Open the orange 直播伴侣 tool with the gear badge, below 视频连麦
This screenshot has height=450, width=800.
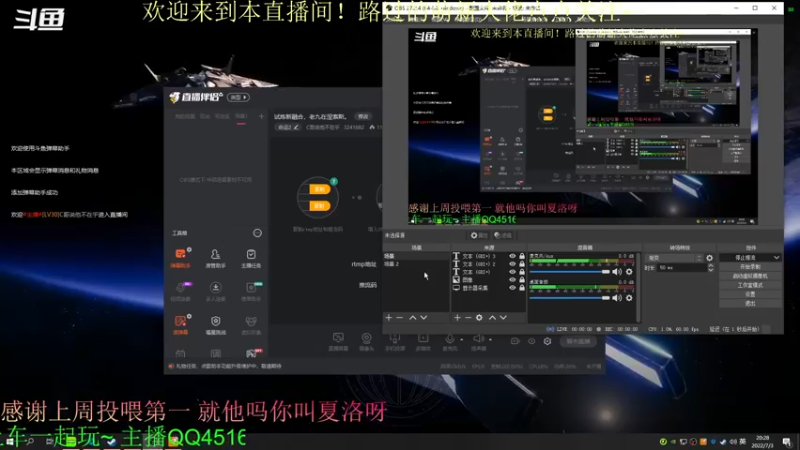(181, 324)
